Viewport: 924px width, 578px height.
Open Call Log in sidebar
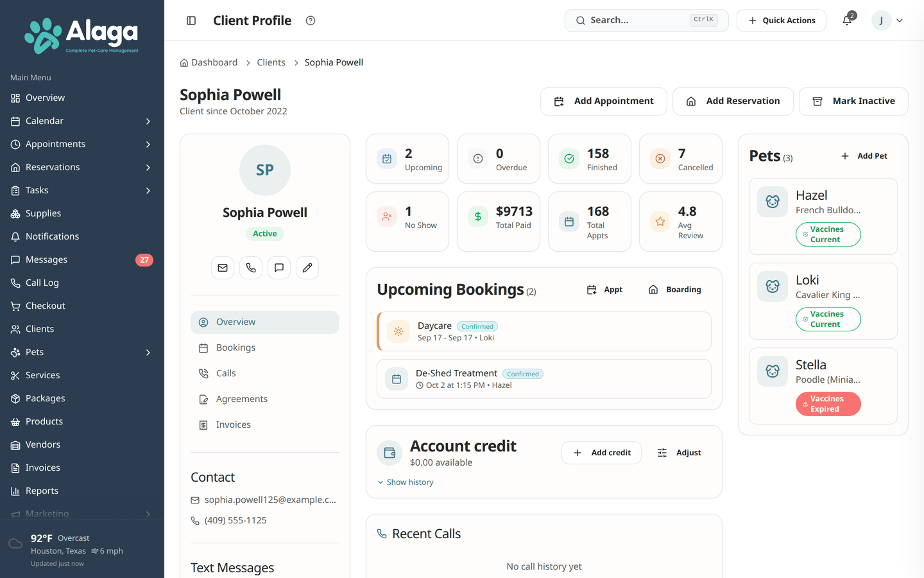pos(82,283)
